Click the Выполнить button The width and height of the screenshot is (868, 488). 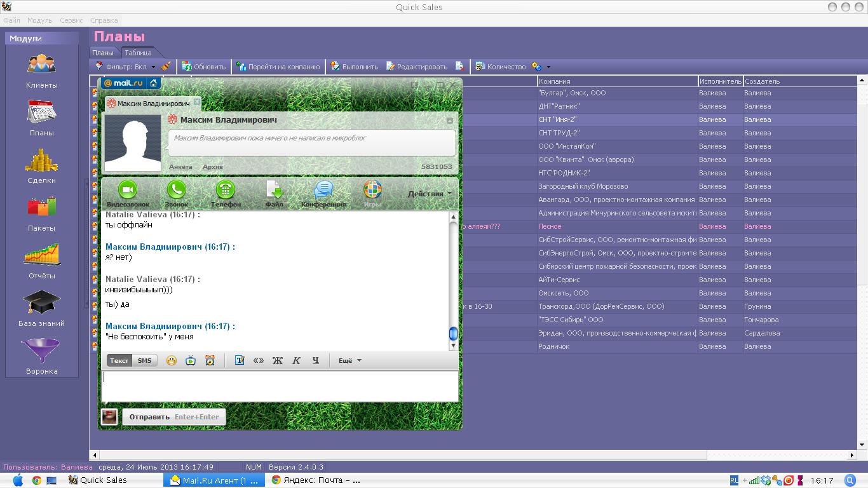(355, 66)
